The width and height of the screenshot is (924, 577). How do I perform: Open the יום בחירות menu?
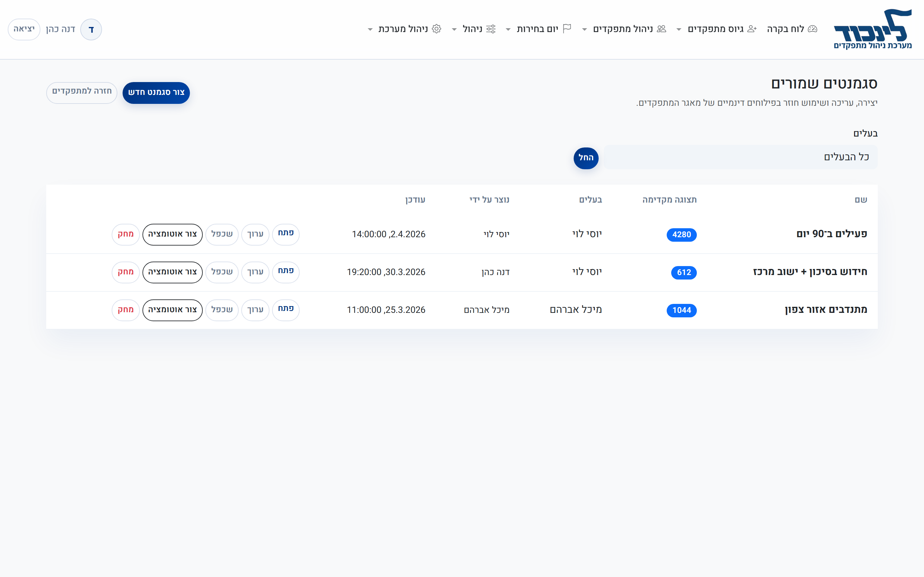[x=537, y=29]
